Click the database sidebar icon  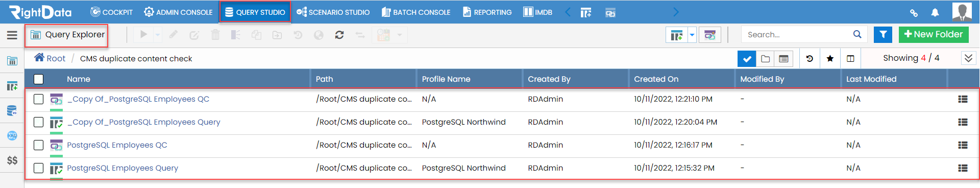click(12, 110)
